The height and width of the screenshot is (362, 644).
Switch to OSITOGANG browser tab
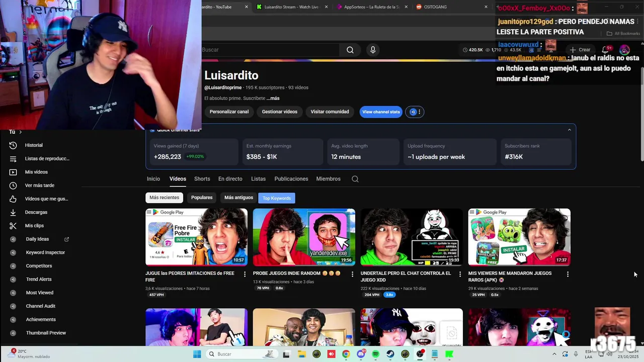pyautogui.click(x=450, y=7)
